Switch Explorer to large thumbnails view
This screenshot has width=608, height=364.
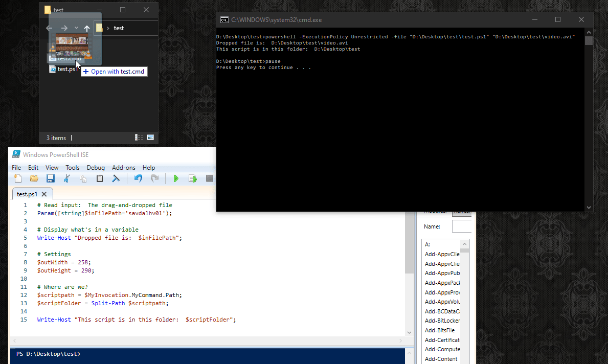pyautogui.click(x=150, y=138)
